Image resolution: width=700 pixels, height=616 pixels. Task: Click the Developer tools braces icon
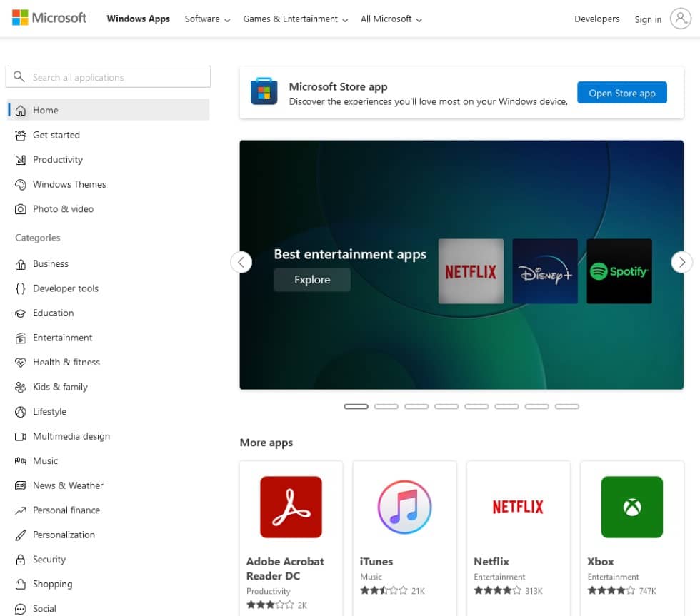(21, 288)
